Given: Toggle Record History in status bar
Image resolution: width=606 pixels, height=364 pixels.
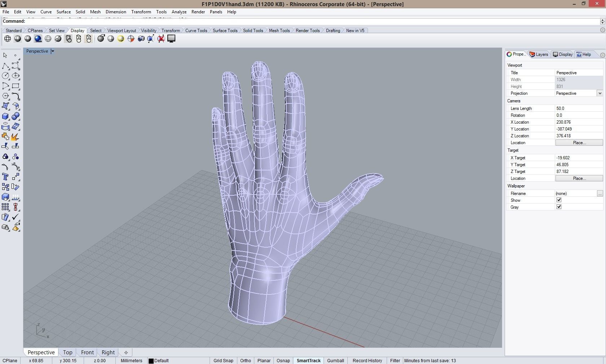Looking at the screenshot, I should tap(367, 360).
